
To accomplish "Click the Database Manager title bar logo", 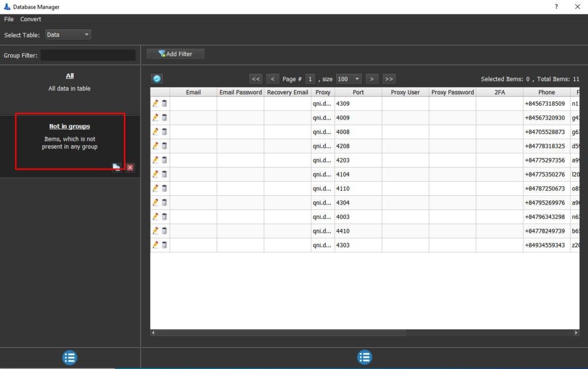I will coord(6,6).
